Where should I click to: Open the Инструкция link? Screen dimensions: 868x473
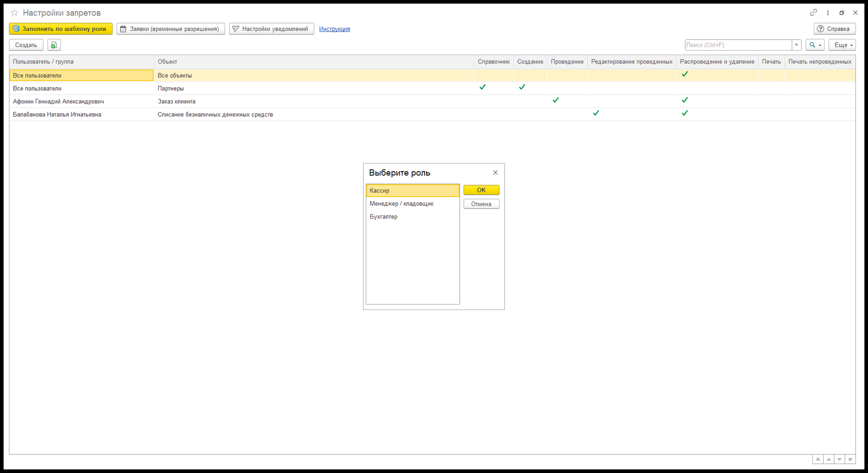(x=335, y=29)
